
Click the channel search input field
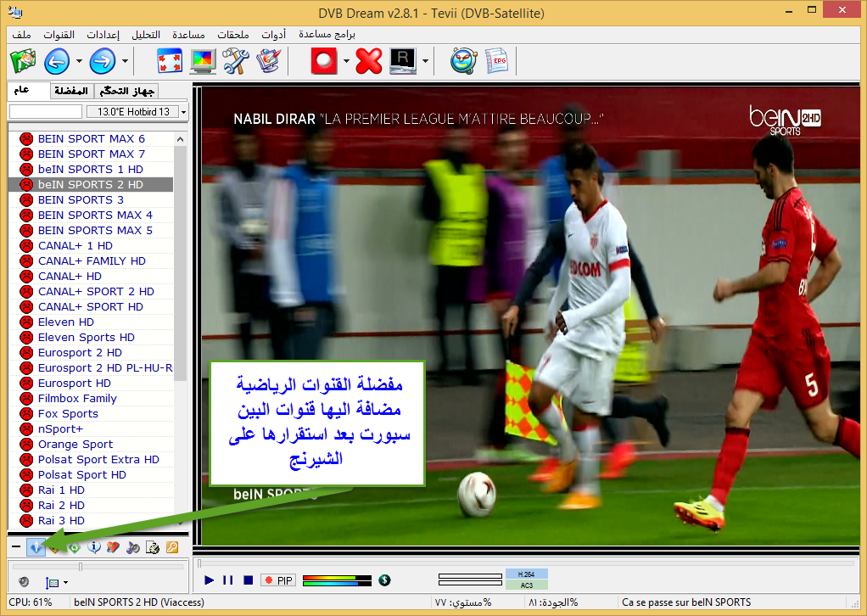46,112
